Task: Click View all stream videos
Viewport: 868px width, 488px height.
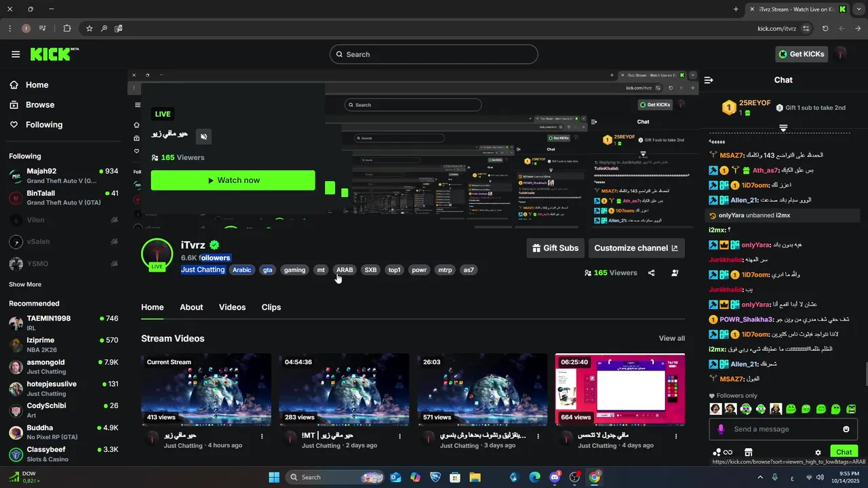Action: click(x=671, y=338)
